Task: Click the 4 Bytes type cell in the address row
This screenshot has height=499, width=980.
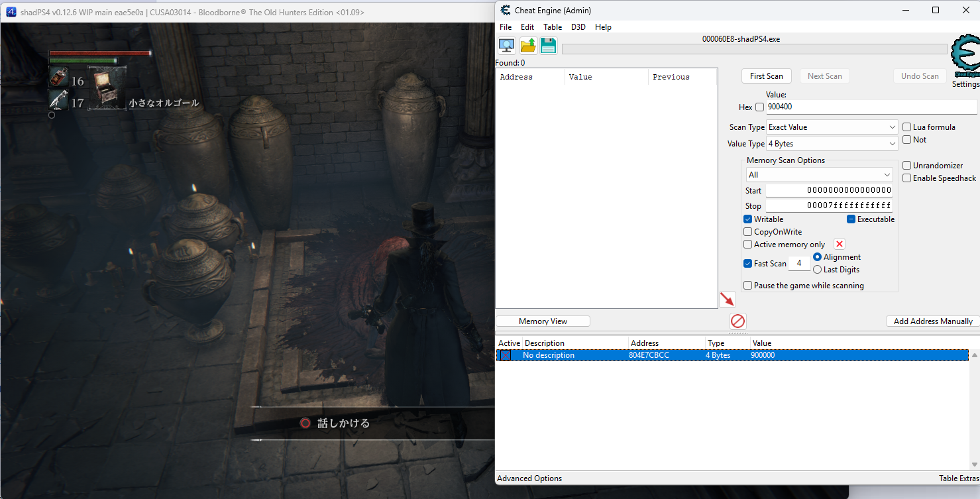Action: (718, 355)
